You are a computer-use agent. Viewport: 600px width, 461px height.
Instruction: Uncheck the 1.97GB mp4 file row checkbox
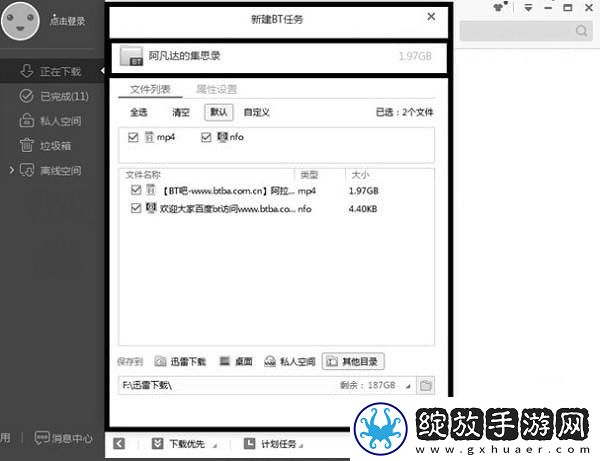pos(136,190)
